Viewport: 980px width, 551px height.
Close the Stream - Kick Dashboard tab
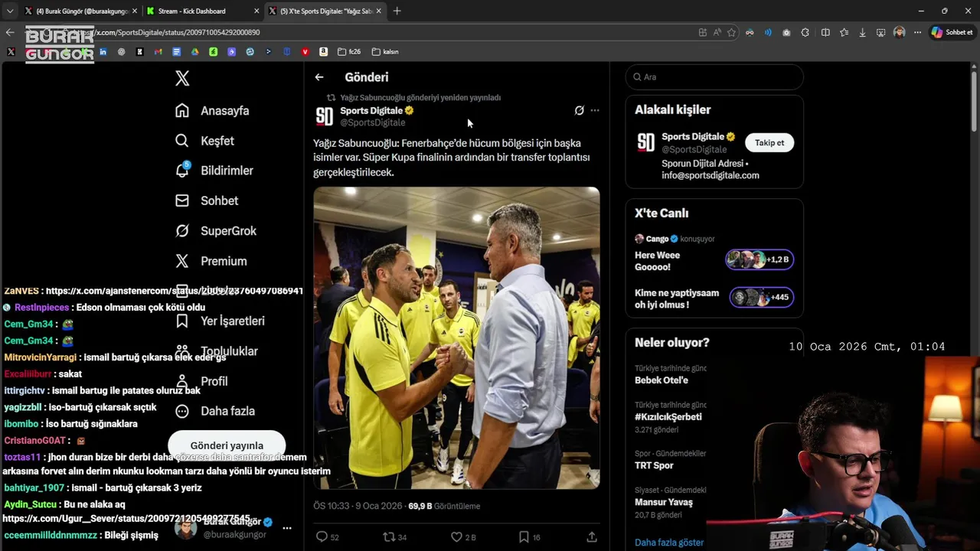click(x=256, y=11)
